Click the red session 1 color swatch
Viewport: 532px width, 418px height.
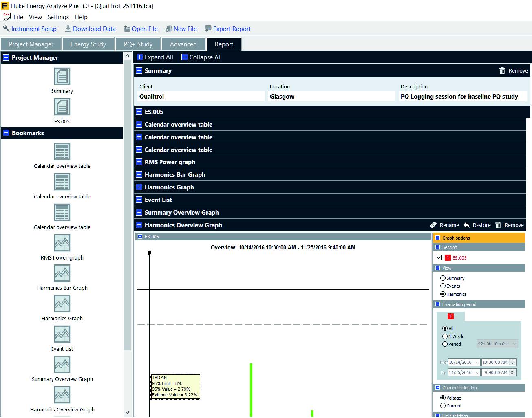pyautogui.click(x=448, y=257)
